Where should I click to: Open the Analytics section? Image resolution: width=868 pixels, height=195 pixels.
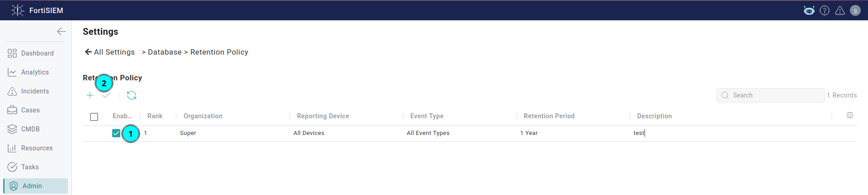tap(36, 72)
